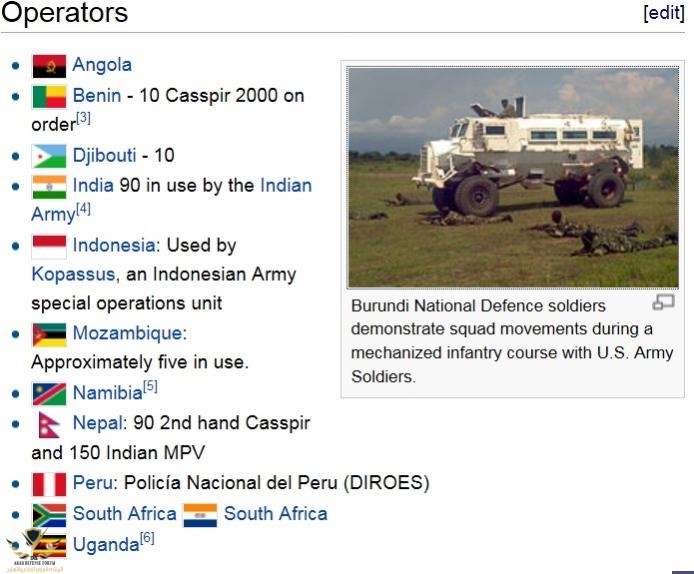This screenshot has height=574, width=694.
Task: Click the Djibouti country link
Action: [106, 155]
